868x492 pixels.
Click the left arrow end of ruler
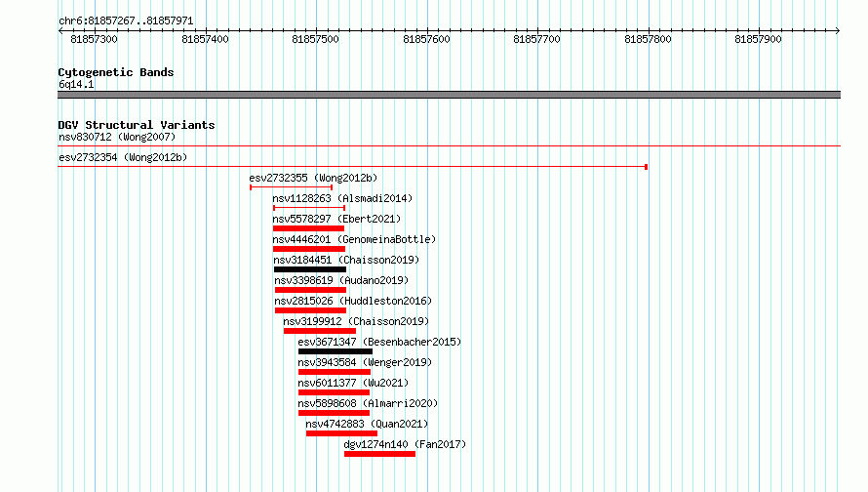coord(60,30)
